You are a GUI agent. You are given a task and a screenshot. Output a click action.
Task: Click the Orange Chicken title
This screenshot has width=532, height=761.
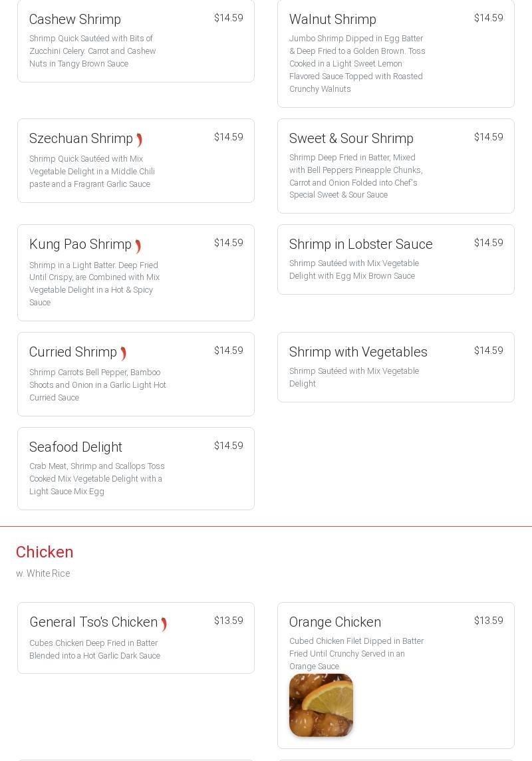(x=335, y=622)
